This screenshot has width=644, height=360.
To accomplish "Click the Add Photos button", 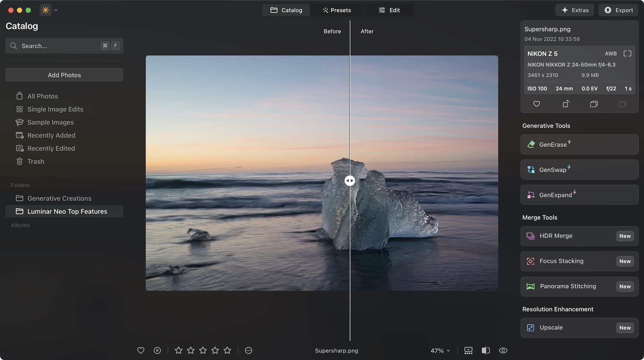I will point(64,75).
